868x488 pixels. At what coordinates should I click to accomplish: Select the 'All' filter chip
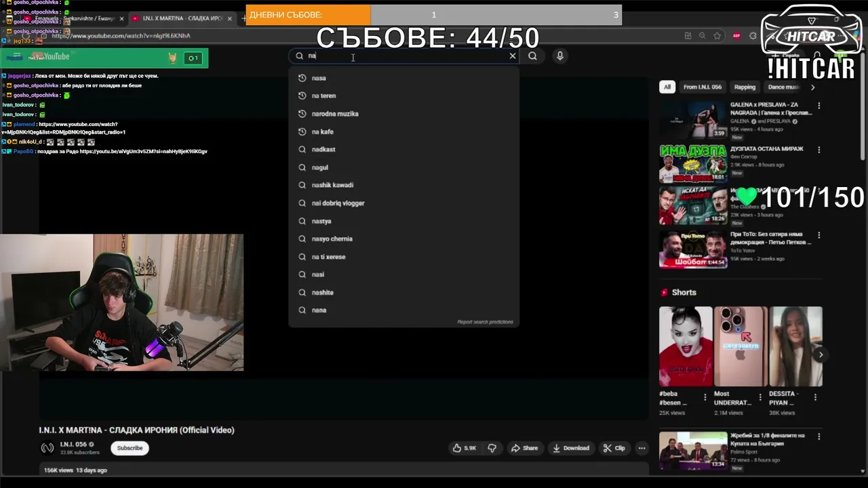coord(667,87)
